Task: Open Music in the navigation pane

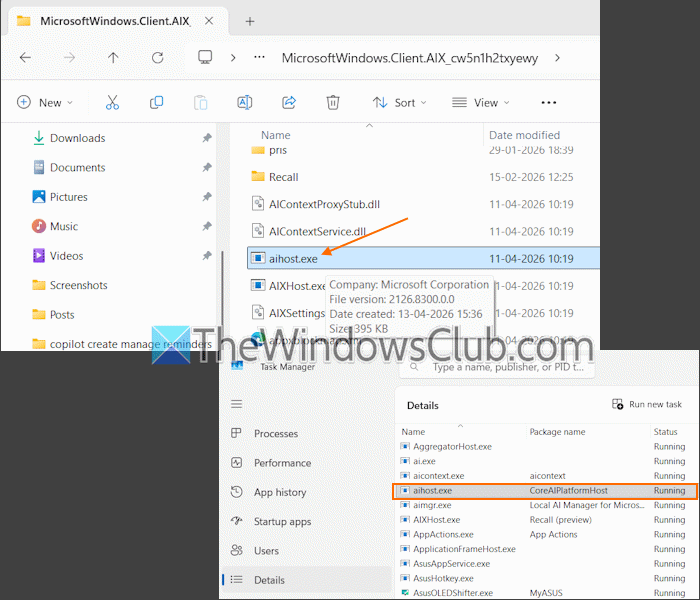Action: pos(64,226)
